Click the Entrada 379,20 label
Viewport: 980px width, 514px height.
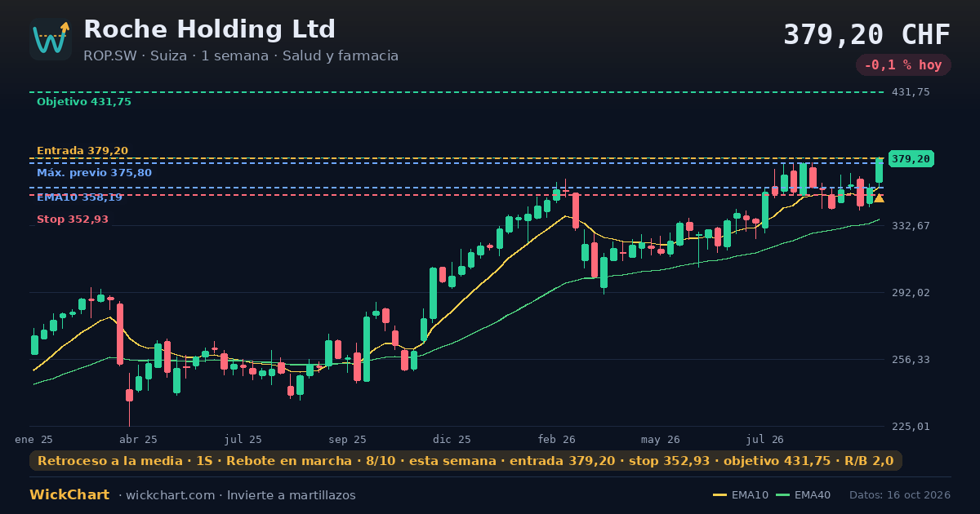coord(82,151)
